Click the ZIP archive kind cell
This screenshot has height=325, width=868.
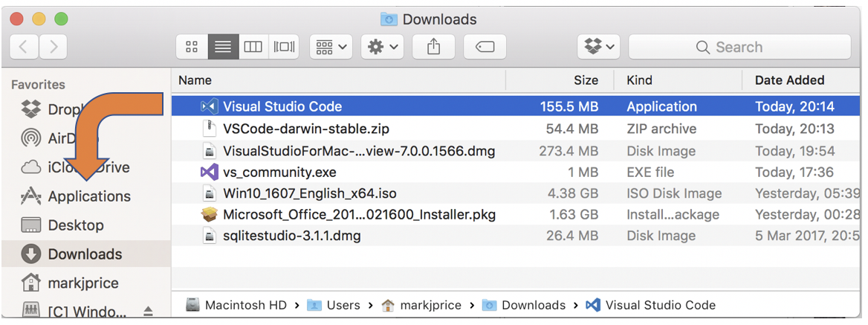click(x=661, y=129)
